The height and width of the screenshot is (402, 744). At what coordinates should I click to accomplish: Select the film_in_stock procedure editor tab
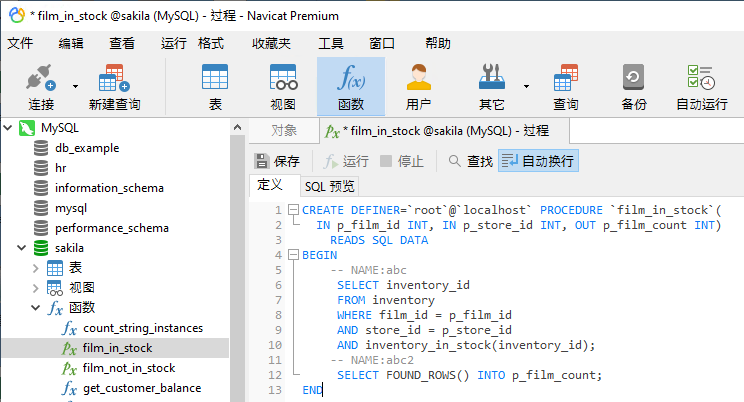click(445, 131)
